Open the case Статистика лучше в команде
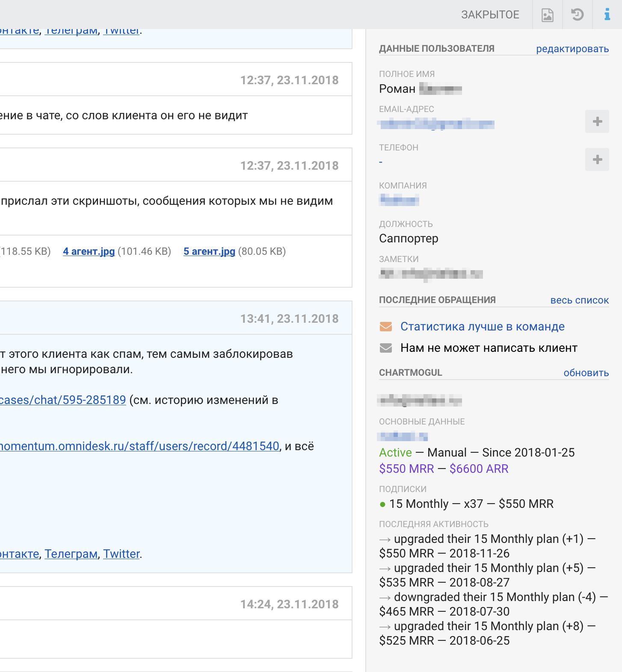The image size is (622, 672). (483, 327)
